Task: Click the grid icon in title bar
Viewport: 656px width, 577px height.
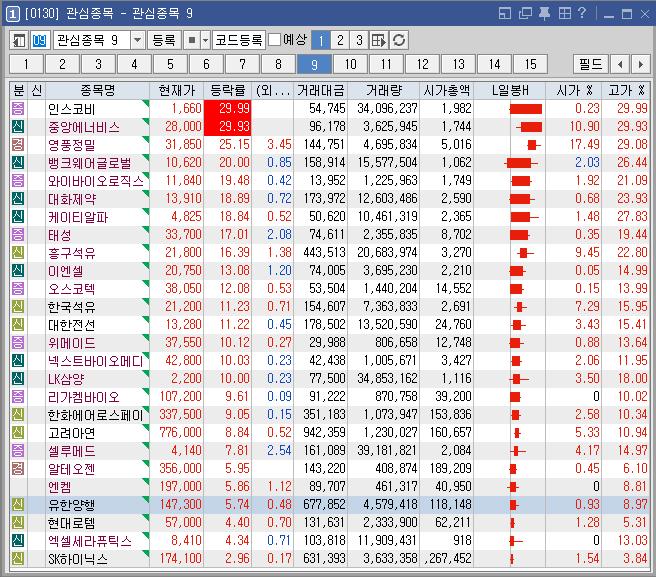Action: 565,13
